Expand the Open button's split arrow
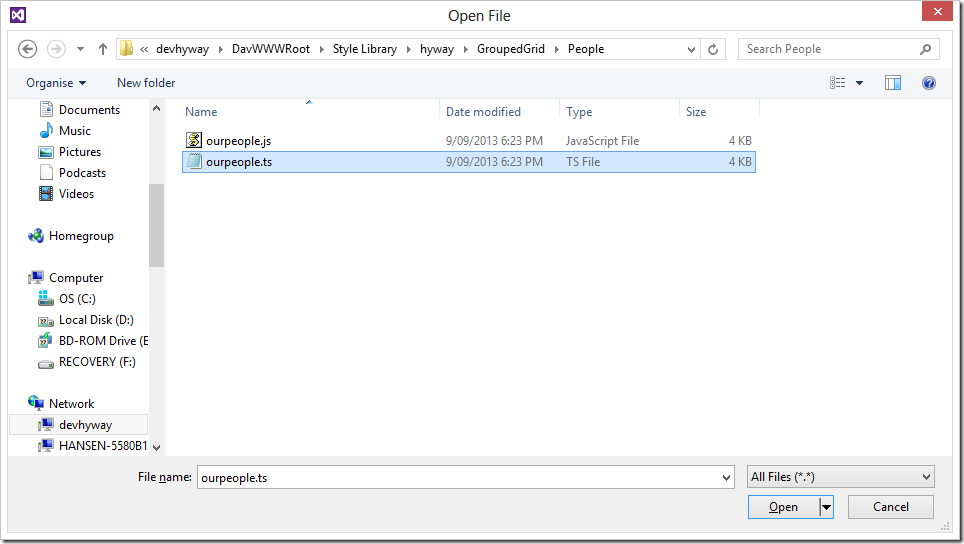 click(826, 507)
